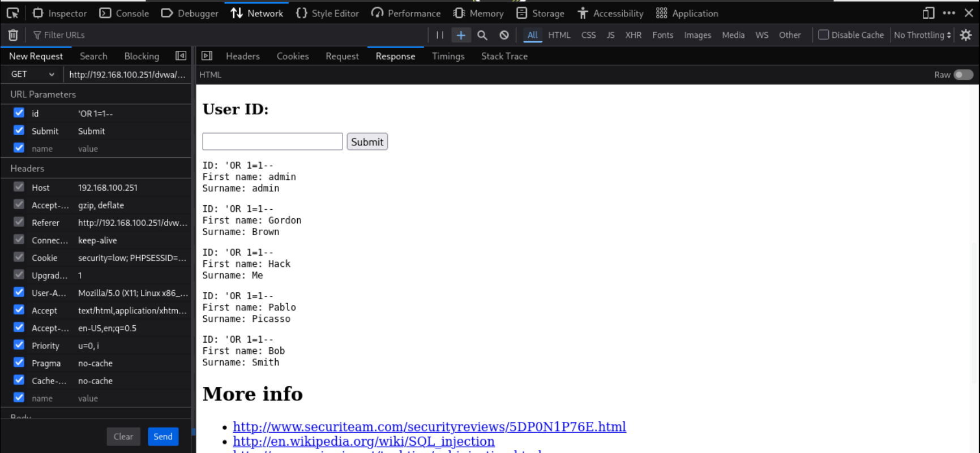Edit the id parameter value 'OR 1=1--

tap(132, 114)
